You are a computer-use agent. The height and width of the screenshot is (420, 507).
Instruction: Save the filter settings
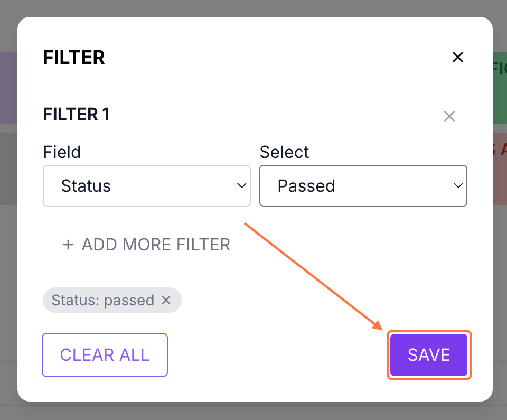429,355
